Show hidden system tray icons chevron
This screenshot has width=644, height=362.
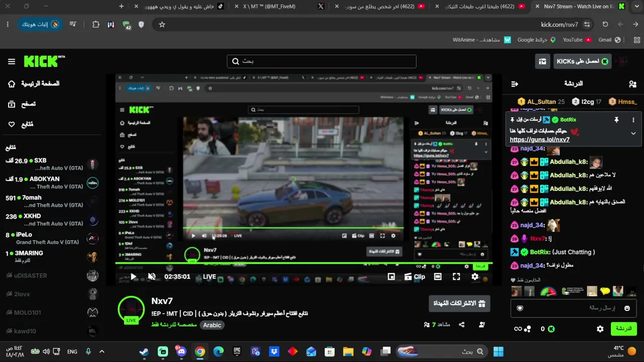click(x=102, y=351)
